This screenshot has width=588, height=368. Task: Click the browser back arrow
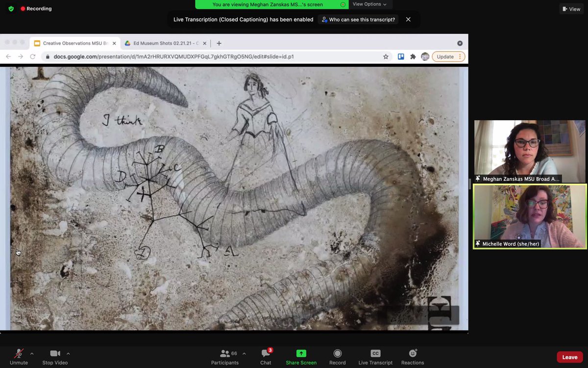click(8, 56)
